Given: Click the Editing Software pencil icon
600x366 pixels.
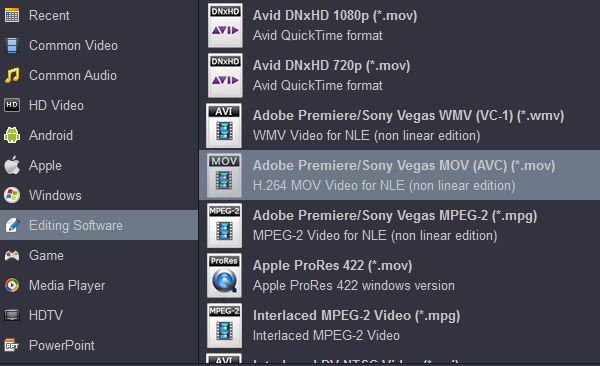Looking at the screenshot, I should pos(12,225).
